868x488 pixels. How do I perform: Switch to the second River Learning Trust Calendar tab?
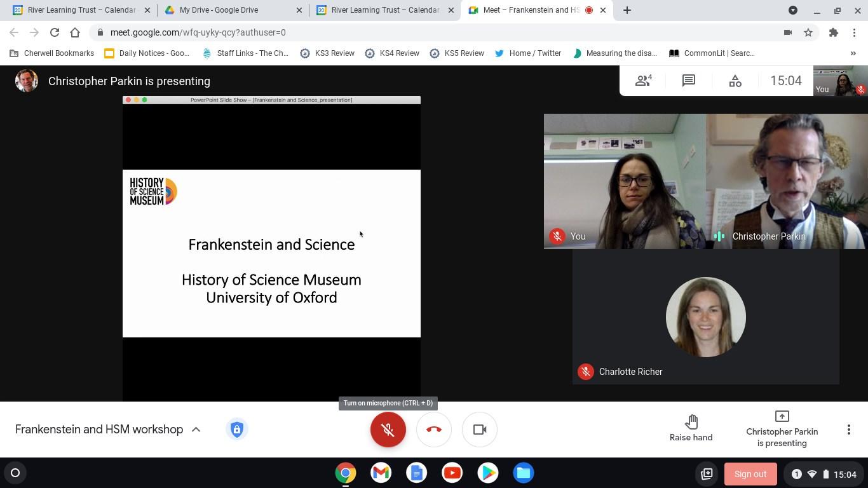click(x=385, y=10)
